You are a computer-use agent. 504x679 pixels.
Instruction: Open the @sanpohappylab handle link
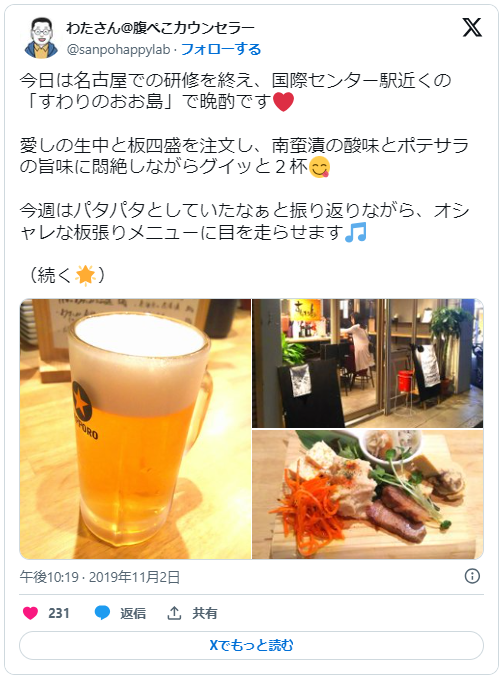pyautogui.click(x=118, y=50)
